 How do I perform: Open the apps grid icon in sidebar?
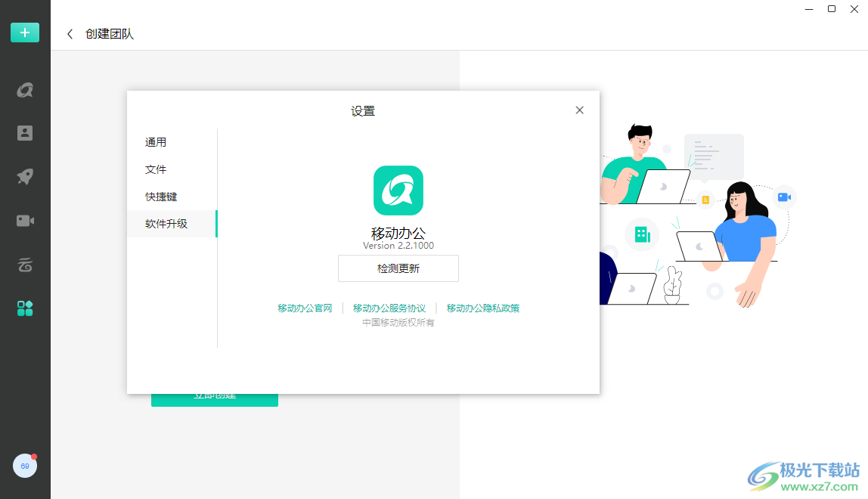click(25, 308)
